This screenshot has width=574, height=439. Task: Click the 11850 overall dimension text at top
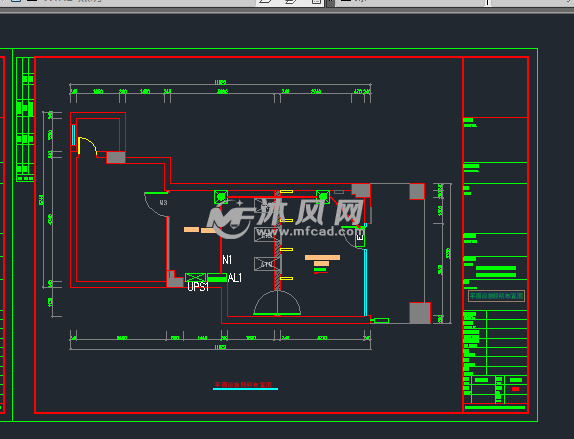click(x=220, y=82)
